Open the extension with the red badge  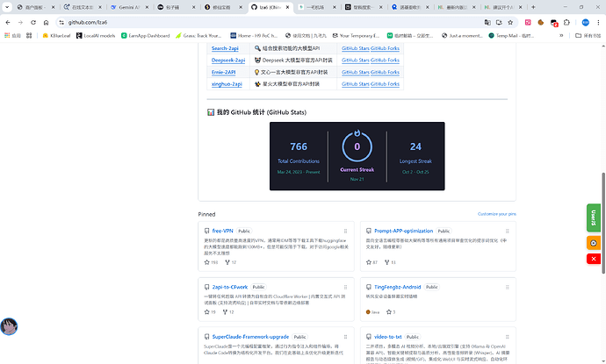(x=554, y=23)
